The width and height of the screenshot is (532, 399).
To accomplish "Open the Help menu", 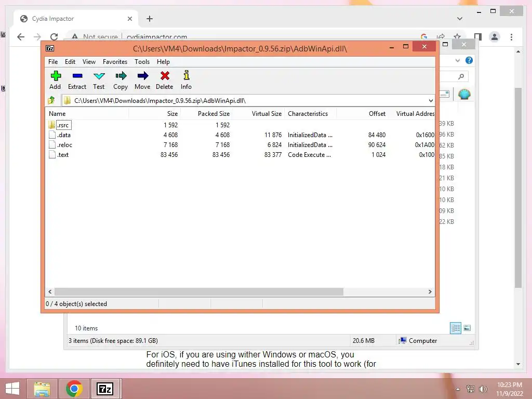I will click(163, 62).
